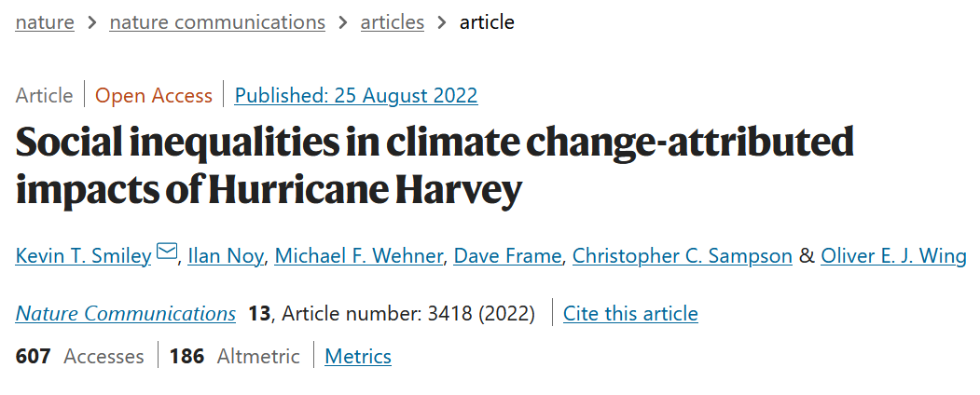Click Cite this article
Image resolution: width=980 pixels, height=395 pixels.
(630, 314)
